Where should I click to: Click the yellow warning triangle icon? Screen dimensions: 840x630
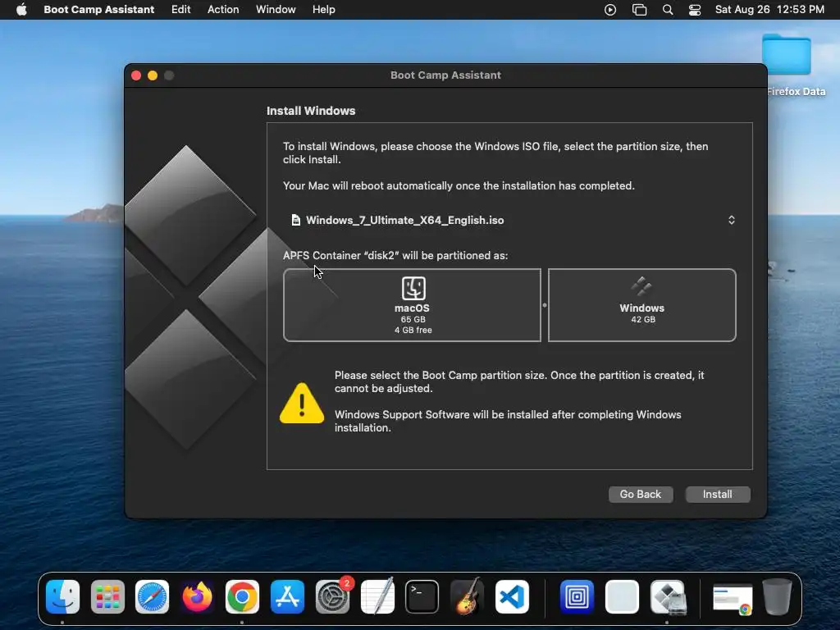[302, 403]
